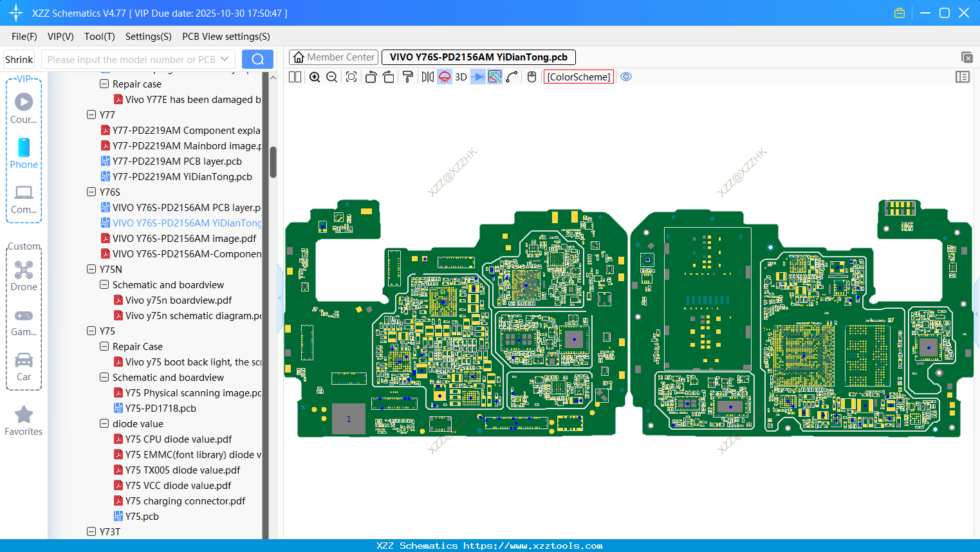Click the paint roller icon

[408, 77]
